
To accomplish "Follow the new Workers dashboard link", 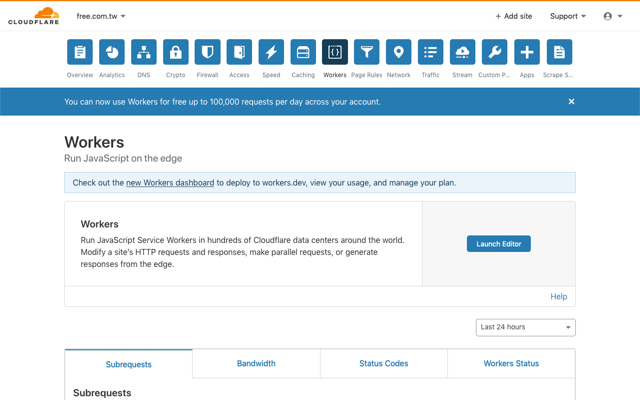I will 170,183.
